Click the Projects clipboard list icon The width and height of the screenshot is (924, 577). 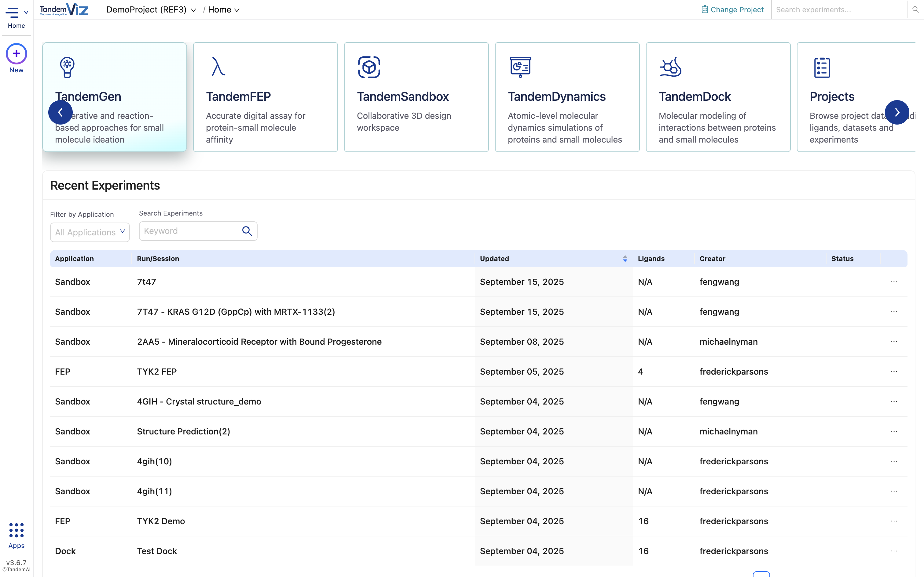point(822,67)
